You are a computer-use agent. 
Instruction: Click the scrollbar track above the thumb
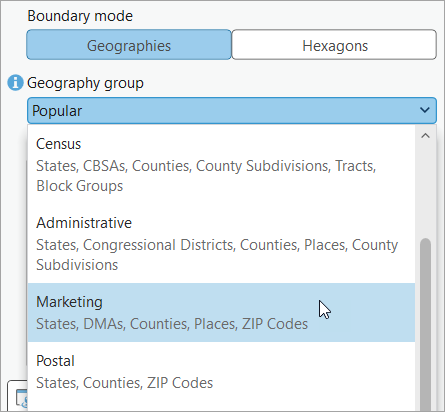[425, 190]
